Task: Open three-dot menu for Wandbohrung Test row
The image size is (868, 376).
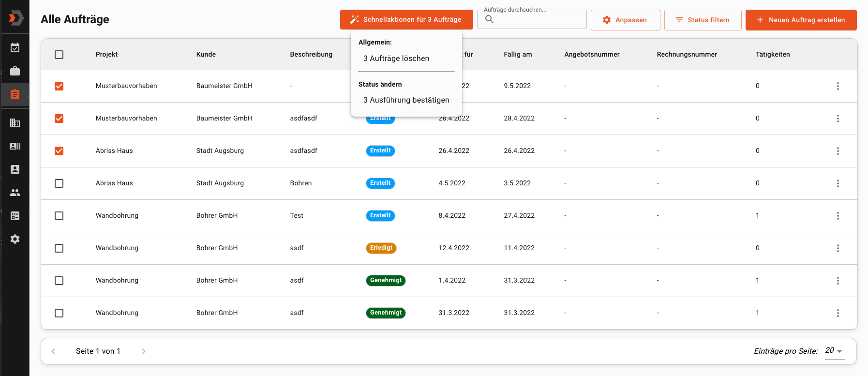Action: 838,216
